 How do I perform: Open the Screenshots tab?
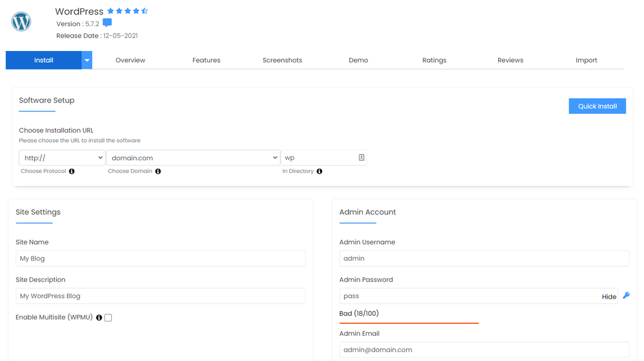click(x=282, y=60)
